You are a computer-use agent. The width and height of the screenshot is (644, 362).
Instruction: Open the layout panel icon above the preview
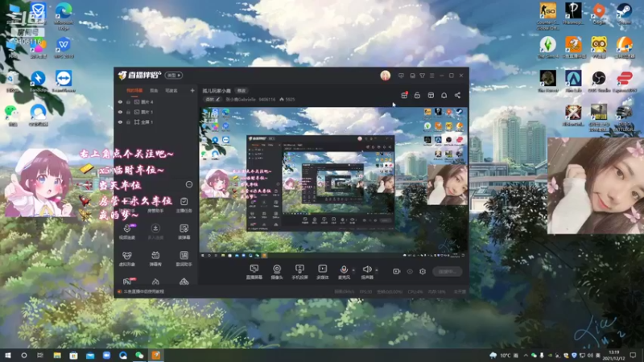click(431, 95)
